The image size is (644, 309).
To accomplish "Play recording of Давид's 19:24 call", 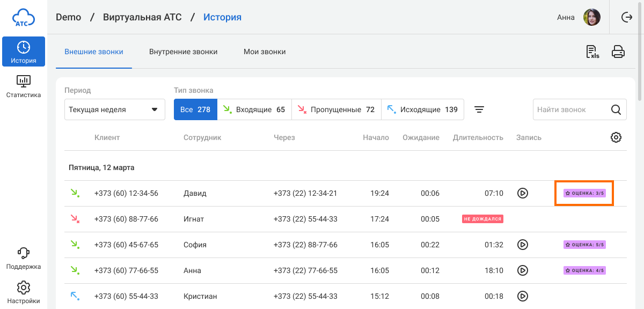I will click(x=523, y=193).
